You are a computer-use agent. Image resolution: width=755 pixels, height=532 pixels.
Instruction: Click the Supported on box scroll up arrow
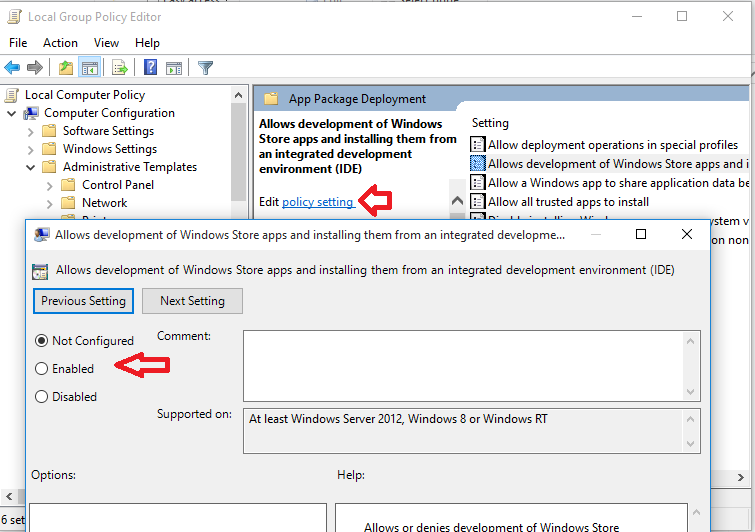690,419
